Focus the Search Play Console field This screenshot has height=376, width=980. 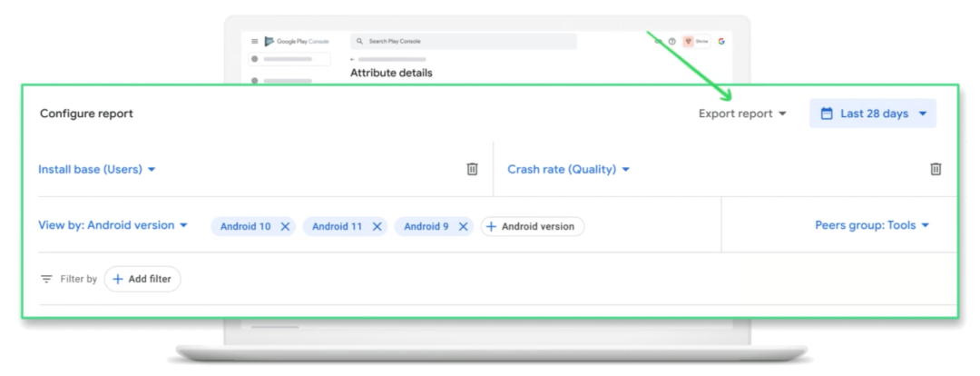tap(463, 41)
